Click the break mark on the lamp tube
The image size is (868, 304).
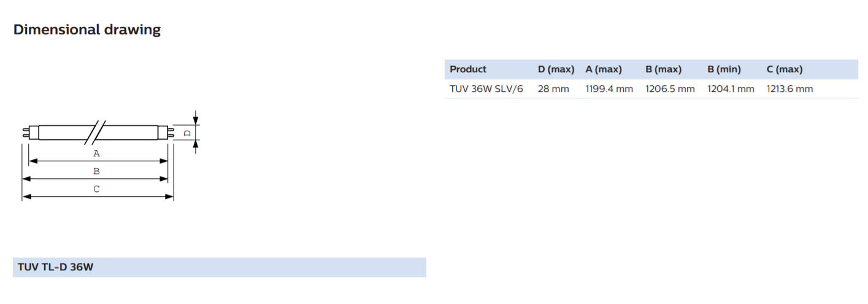tap(96, 132)
